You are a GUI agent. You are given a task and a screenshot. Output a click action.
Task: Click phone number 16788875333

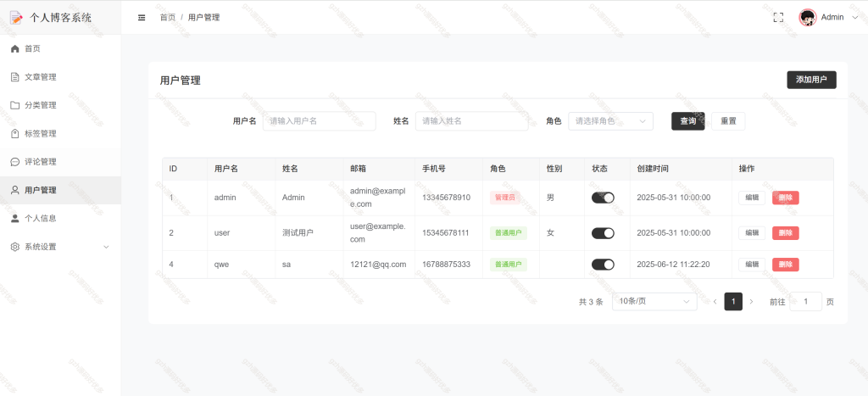(x=446, y=265)
